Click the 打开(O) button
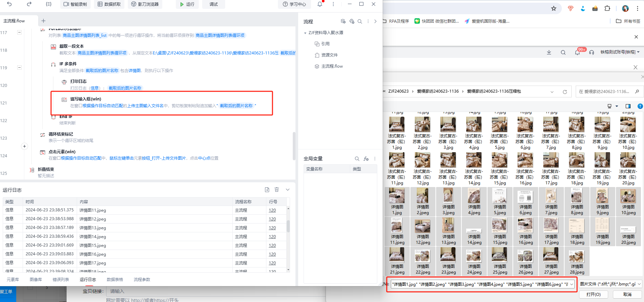Screen dimensions: 644x302 [x=594, y=295]
